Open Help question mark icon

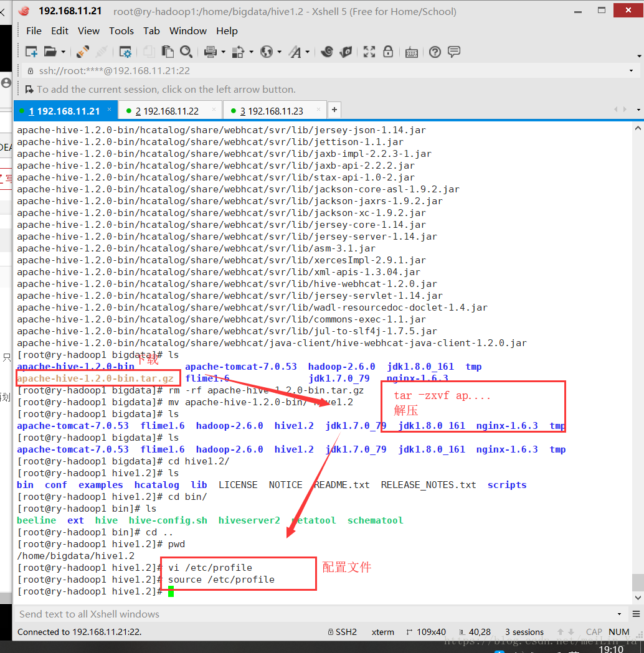point(435,52)
